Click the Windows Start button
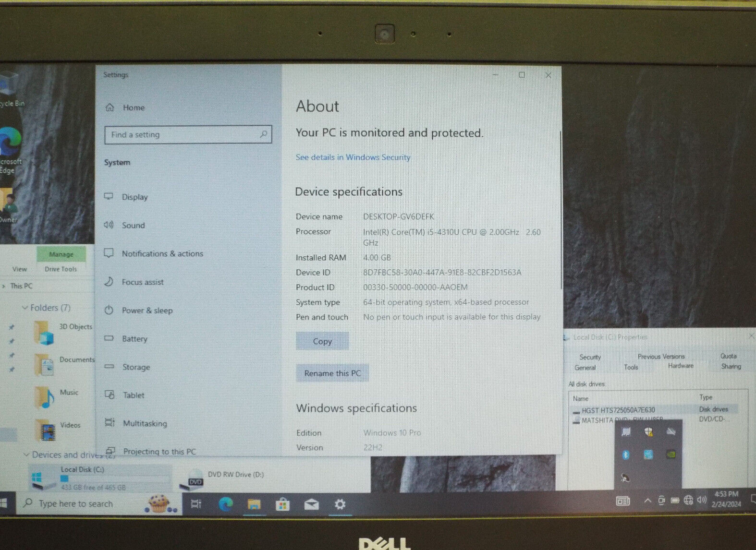756x550 pixels. pyautogui.click(x=3, y=503)
